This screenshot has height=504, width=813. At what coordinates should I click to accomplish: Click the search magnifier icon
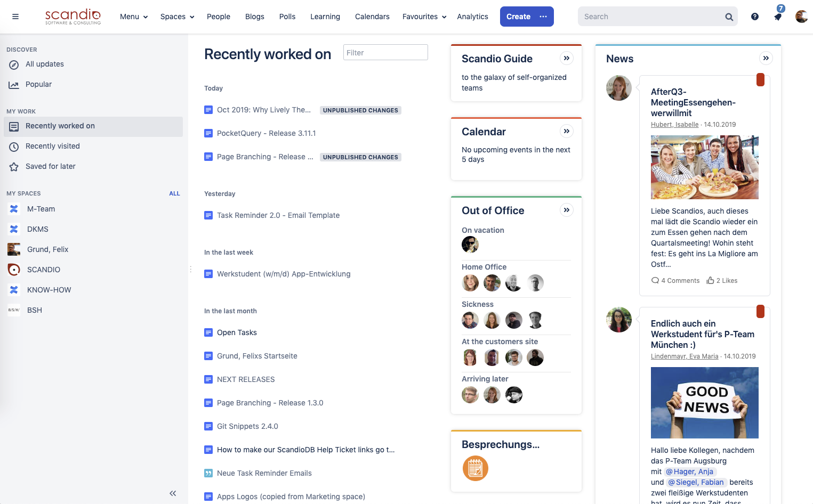coord(729,17)
